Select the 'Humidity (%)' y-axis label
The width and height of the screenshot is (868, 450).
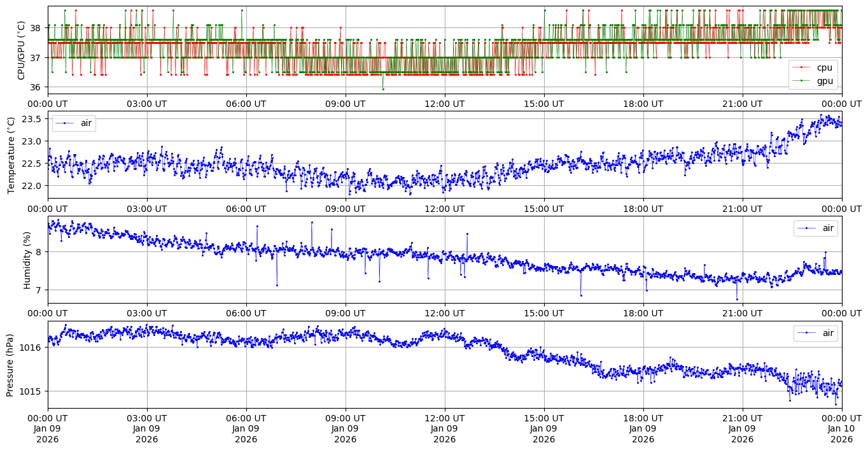pos(27,260)
